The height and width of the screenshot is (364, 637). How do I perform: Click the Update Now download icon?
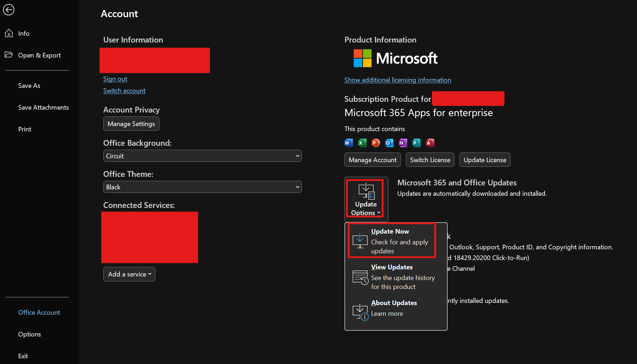[360, 241]
